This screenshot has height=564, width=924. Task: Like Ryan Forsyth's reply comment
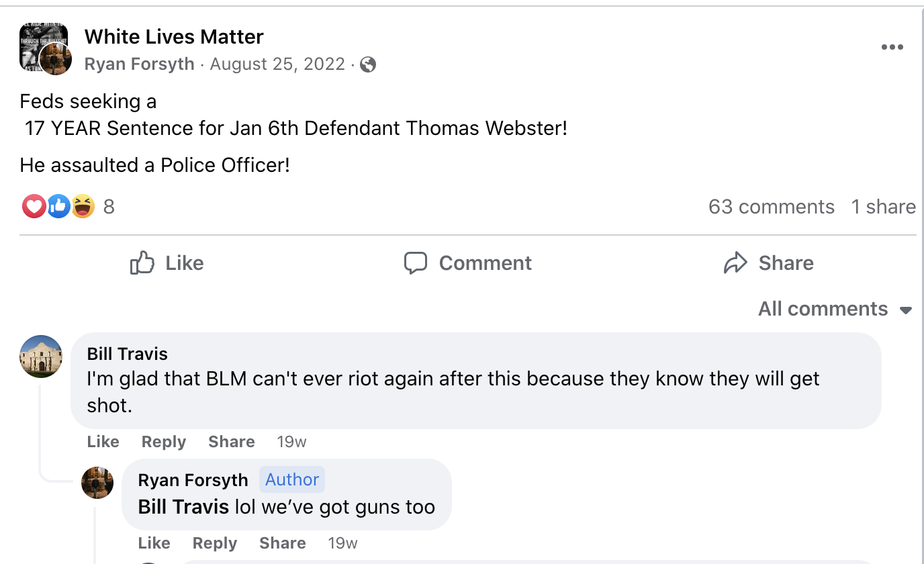click(154, 543)
